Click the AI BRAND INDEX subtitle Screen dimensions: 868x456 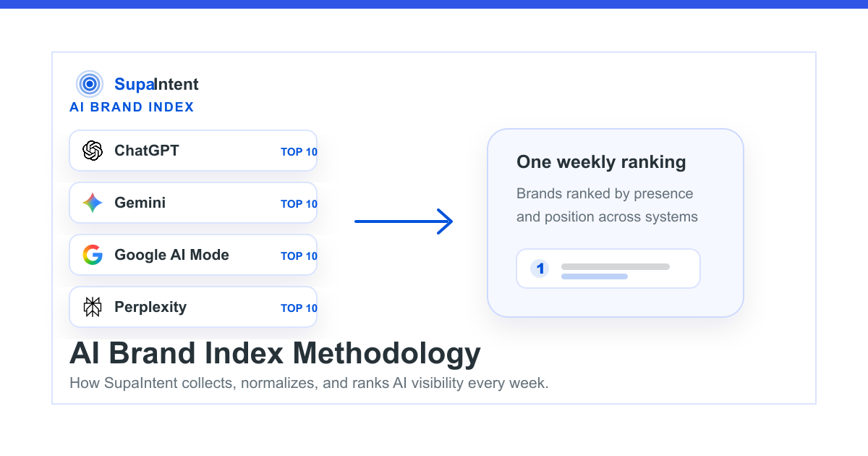pos(132,107)
